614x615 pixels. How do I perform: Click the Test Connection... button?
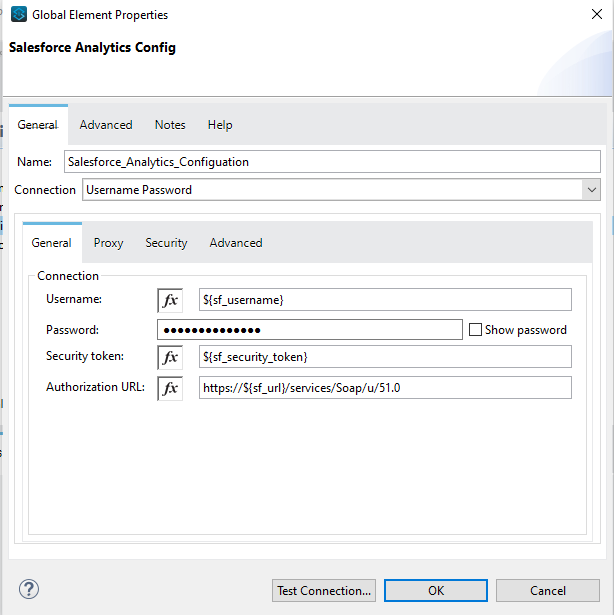(x=324, y=590)
